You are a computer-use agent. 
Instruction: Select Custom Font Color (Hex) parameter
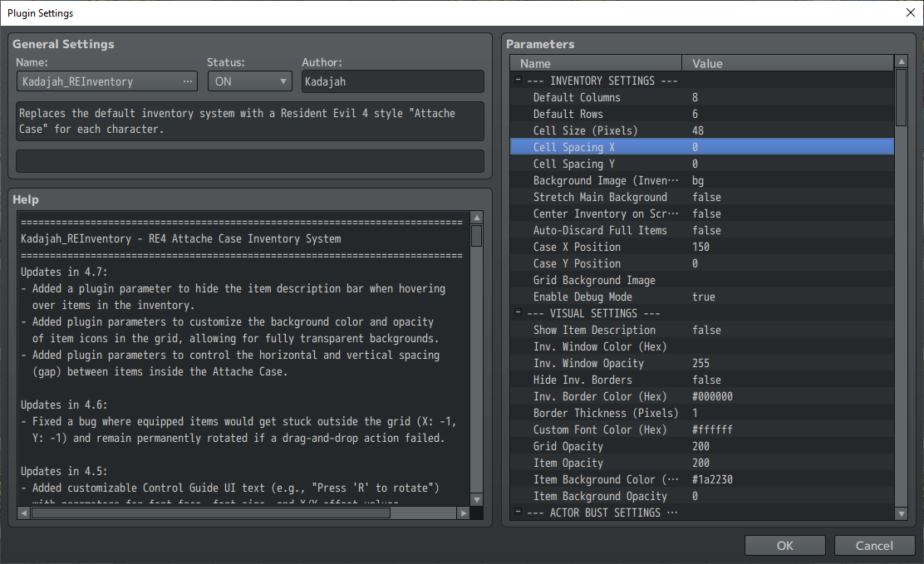click(x=702, y=429)
